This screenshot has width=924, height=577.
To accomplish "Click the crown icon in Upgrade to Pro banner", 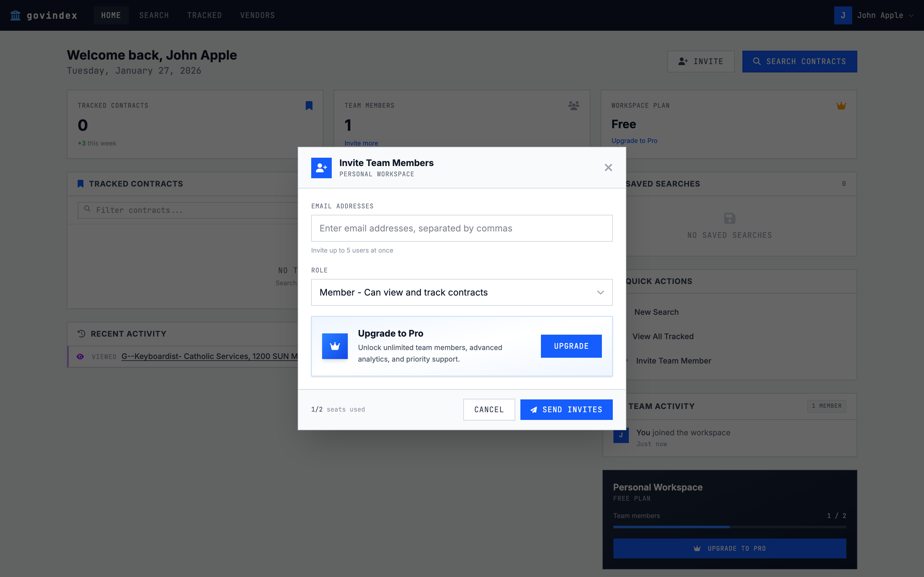I will pyautogui.click(x=335, y=346).
